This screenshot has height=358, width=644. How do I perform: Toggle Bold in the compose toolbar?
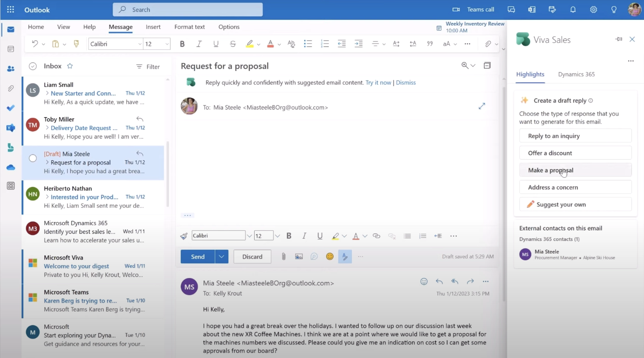pos(289,236)
